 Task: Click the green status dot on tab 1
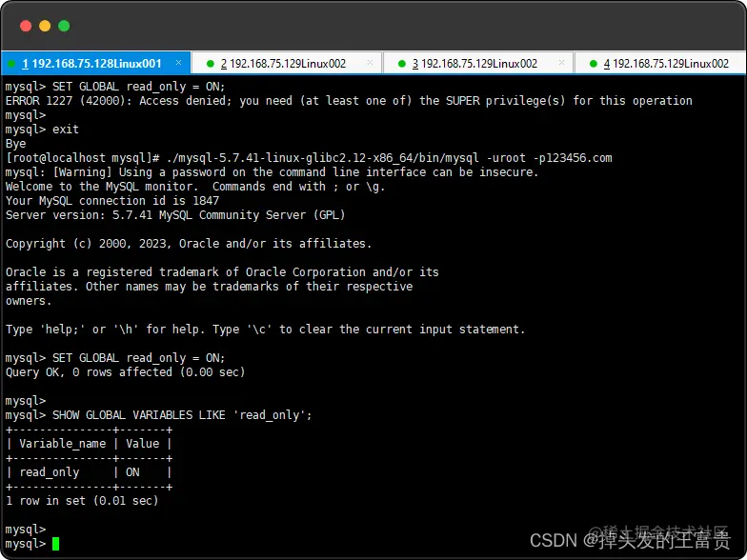[11, 64]
